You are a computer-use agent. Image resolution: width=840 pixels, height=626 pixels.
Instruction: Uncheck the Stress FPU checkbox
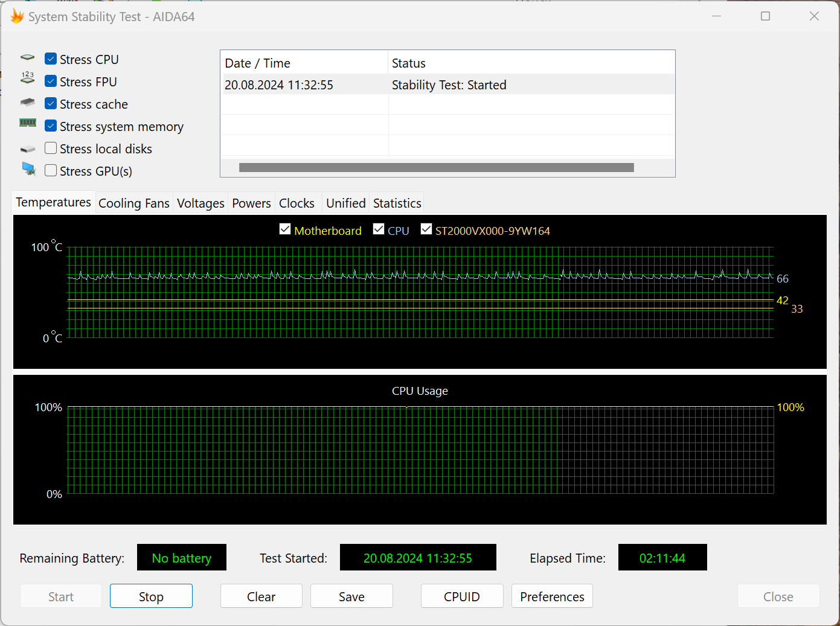click(x=51, y=81)
